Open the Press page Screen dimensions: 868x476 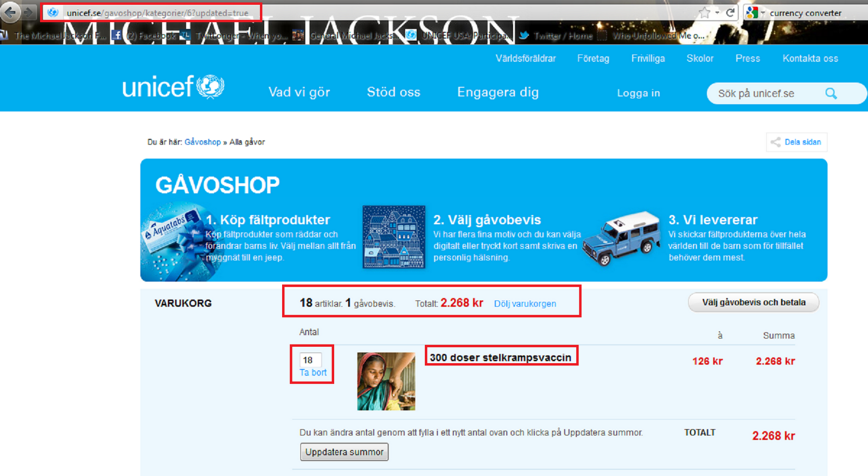pos(748,59)
